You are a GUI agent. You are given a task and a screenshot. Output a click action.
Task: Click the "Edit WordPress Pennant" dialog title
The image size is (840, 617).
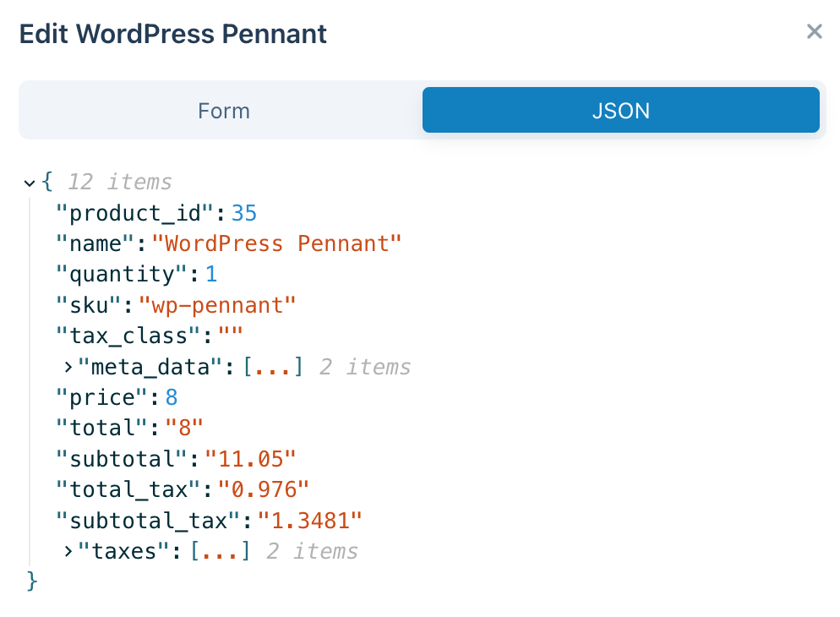pyautogui.click(x=173, y=34)
